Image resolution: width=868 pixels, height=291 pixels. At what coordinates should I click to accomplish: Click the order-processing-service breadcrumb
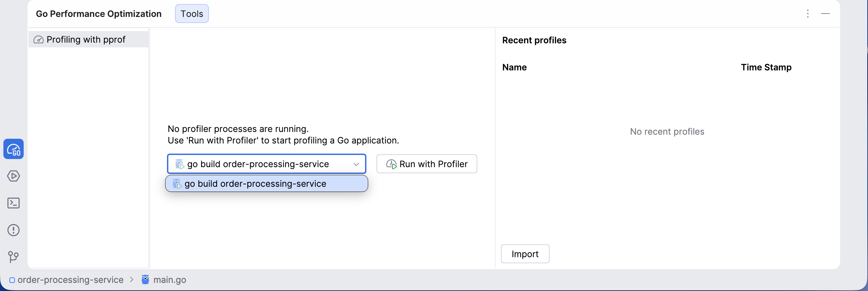click(x=70, y=280)
